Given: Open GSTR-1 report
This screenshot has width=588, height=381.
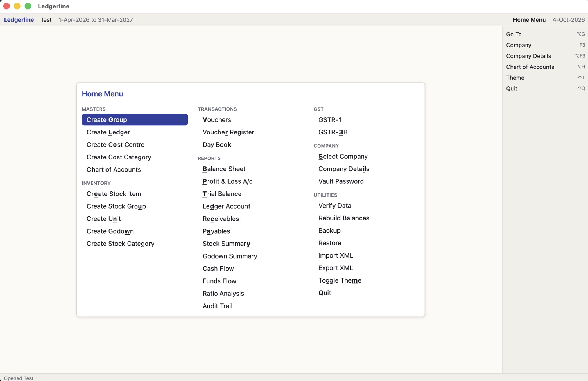Looking at the screenshot, I should click(x=366, y=120).
